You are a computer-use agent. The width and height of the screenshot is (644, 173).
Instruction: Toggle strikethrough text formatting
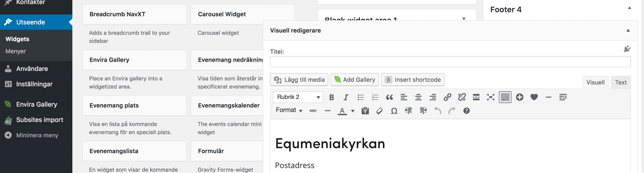(313, 111)
